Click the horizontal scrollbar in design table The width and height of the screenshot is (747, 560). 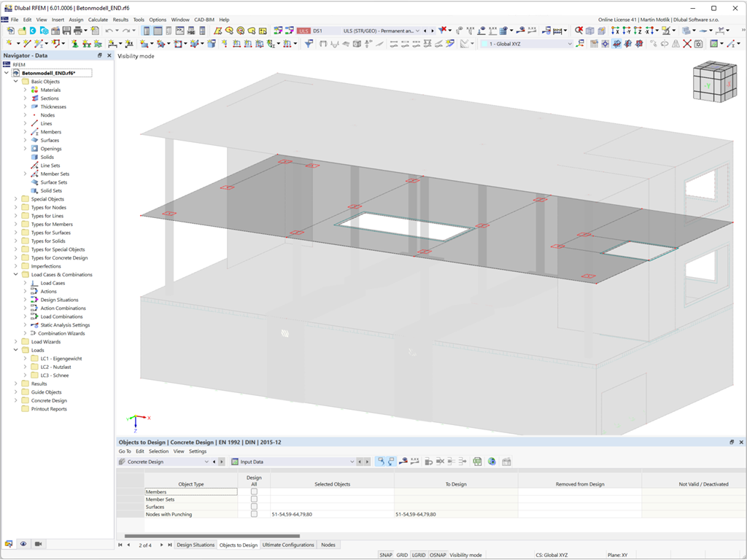click(x=212, y=536)
